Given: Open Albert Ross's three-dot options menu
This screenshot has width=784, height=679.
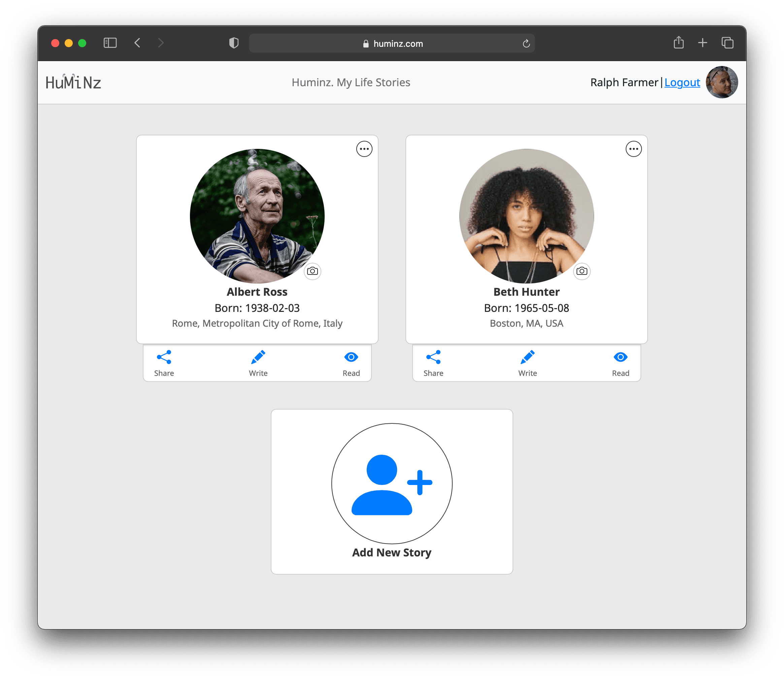Looking at the screenshot, I should (x=364, y=149).
